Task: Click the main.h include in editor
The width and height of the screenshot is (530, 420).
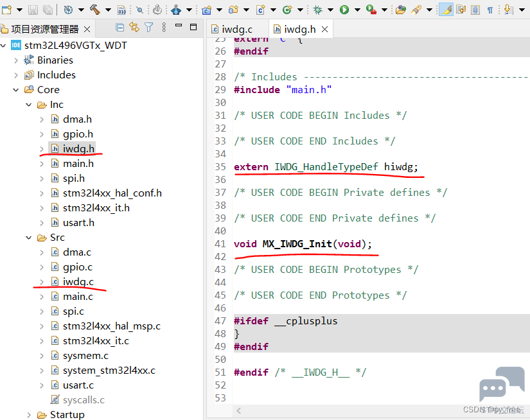Action: coord(308,90)
